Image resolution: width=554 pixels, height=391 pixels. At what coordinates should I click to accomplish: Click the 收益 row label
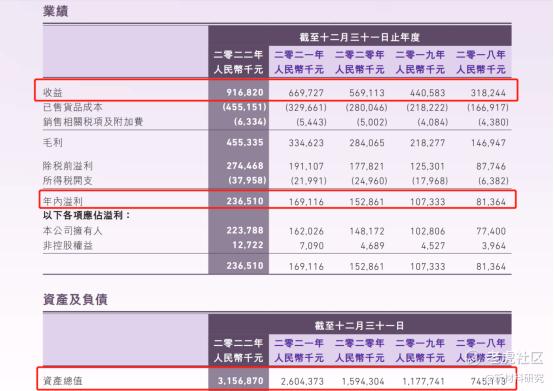coord(53,93)
